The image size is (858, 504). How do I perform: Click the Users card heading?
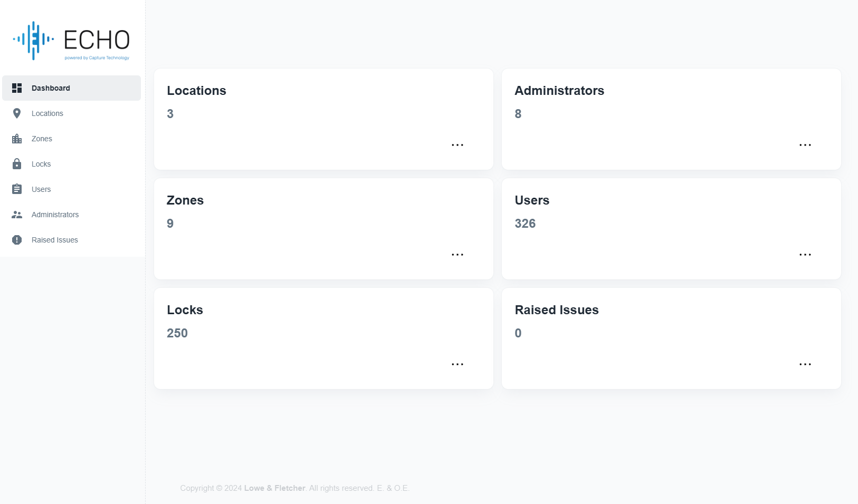point(532,200)
